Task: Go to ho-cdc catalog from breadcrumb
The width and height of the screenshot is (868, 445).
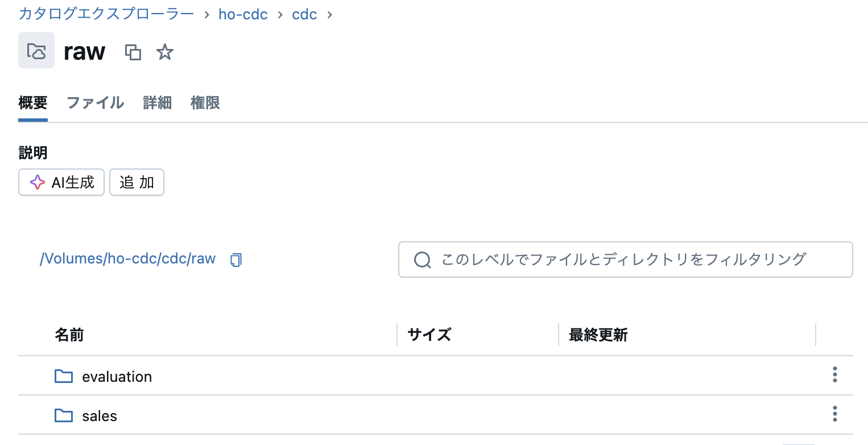Action: (x=243, y=14)
